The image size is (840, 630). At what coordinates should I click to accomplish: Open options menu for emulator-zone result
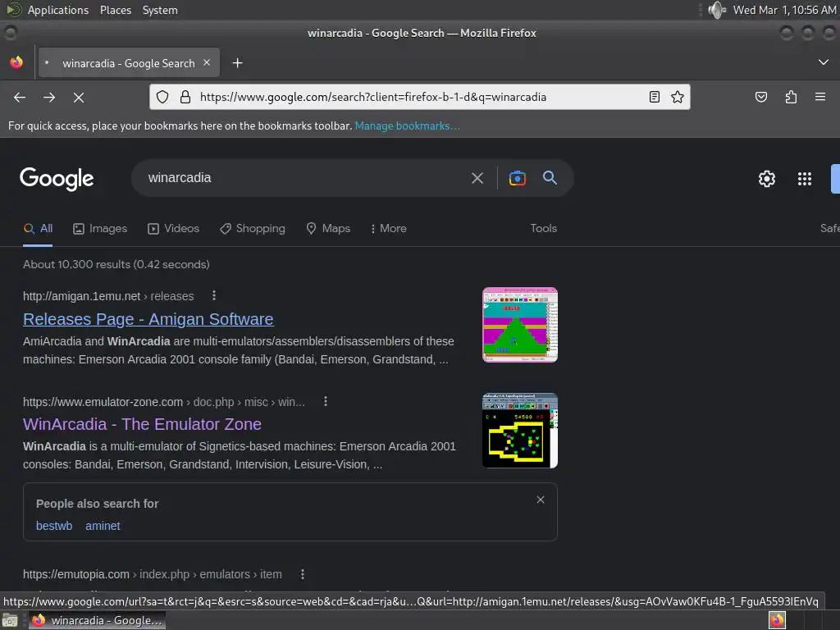coord(325,402)
